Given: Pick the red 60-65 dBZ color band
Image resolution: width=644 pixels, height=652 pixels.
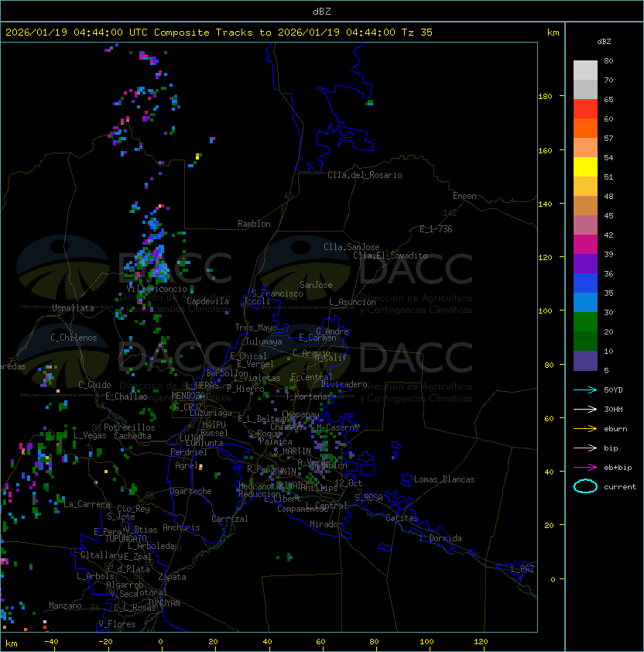Looking at the screenshot, I should pos(585,109).
